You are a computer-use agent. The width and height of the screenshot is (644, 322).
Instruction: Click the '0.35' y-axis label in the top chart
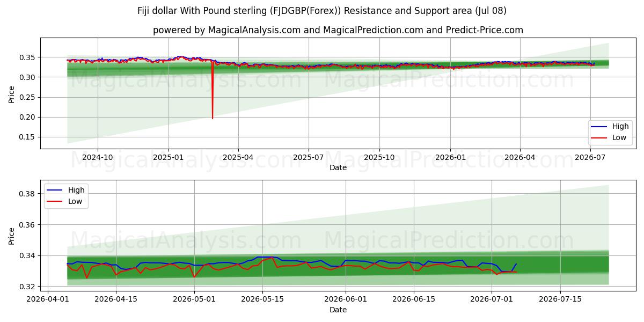pyautogui.click(x=28, y=57)
